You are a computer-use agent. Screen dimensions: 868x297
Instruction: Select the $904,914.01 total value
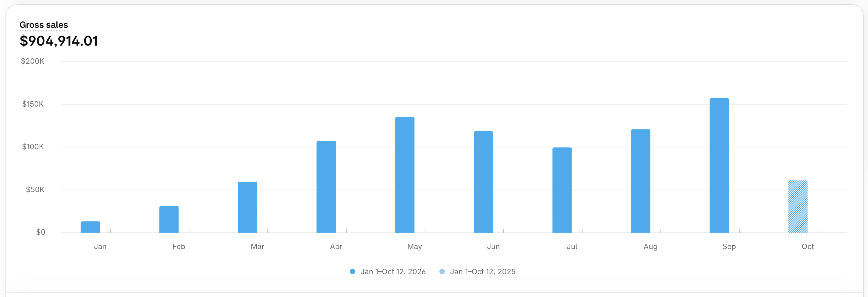click(59, 41)
